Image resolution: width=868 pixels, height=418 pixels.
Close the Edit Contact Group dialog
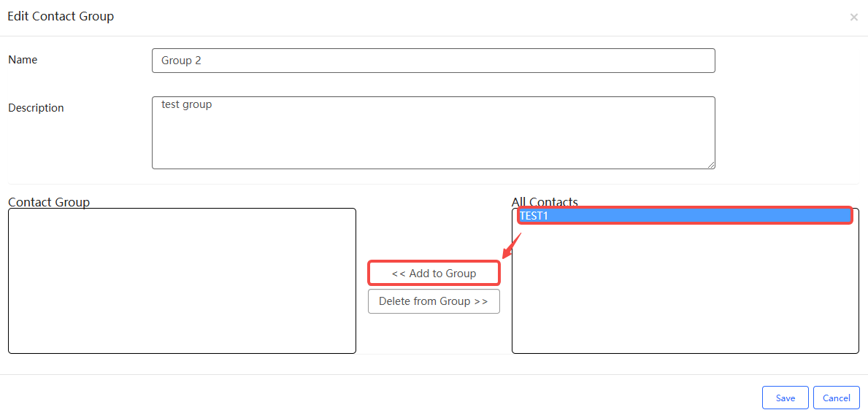(853, 17)
